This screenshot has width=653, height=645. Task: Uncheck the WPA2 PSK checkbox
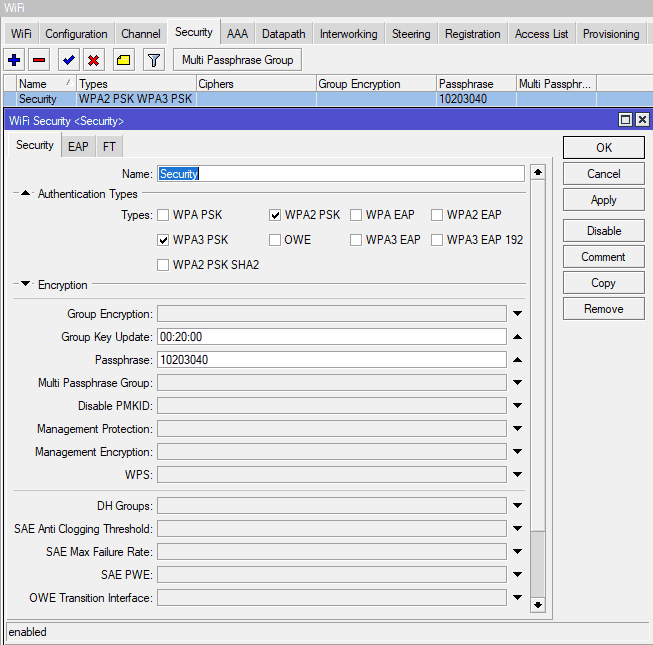[x=275, y=215]
